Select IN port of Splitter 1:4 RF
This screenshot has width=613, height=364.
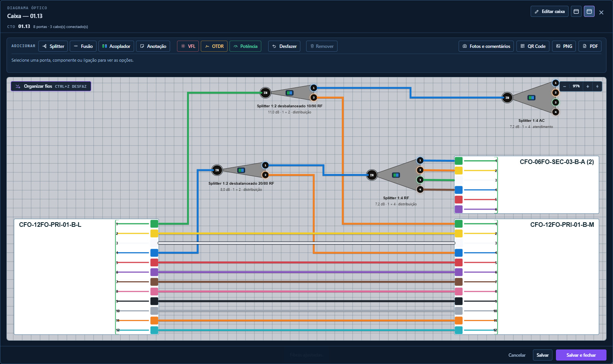[372, 175]
